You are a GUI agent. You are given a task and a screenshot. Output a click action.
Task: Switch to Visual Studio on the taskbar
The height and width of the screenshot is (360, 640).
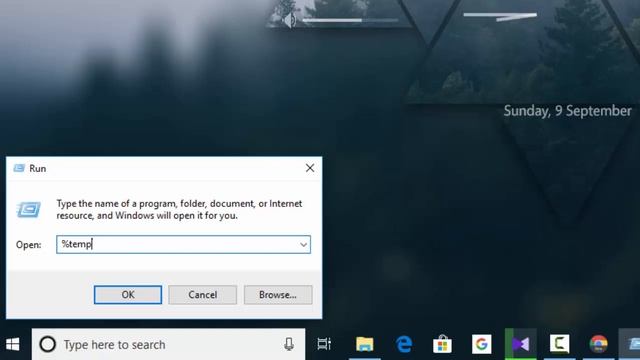[x=520, y=344]
